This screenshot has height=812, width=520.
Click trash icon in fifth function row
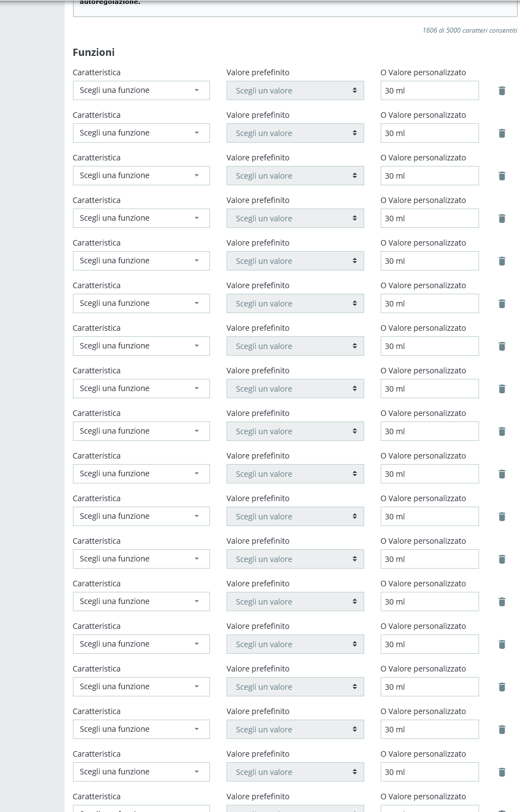(502, 261)
